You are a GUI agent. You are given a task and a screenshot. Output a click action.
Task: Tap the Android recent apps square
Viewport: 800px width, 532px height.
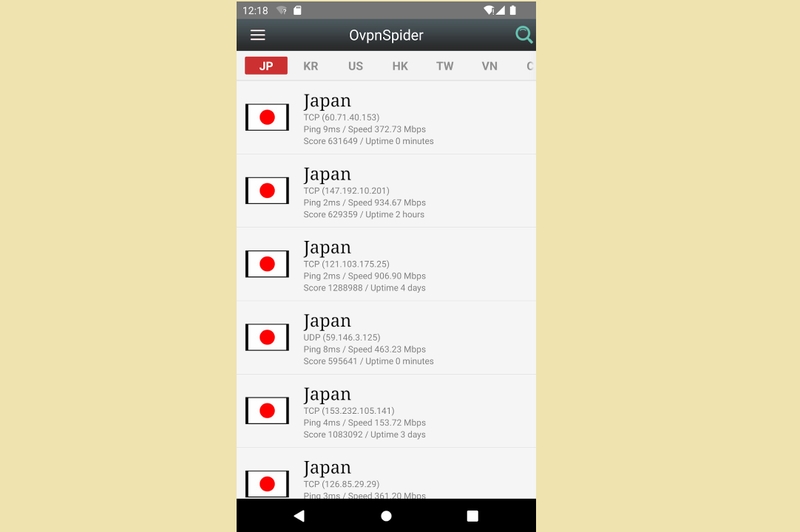click(x=472, y=516)
